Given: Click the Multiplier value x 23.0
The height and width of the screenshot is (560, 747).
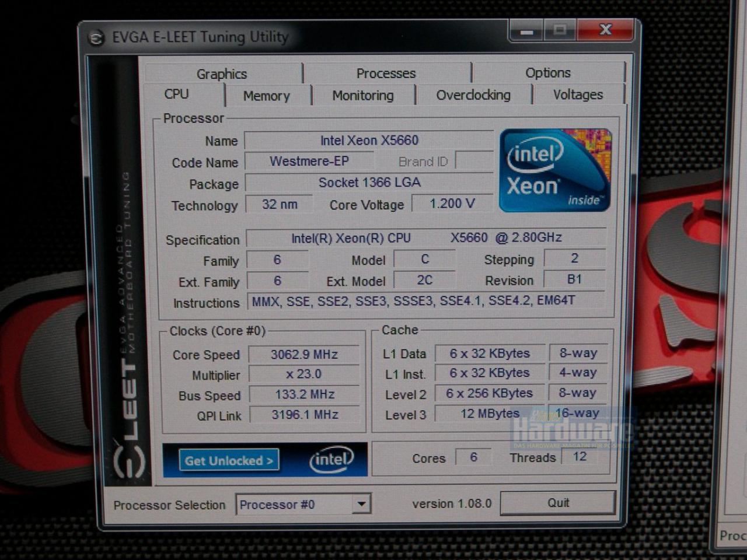Looking at the screenshot, I should point(304,374).
